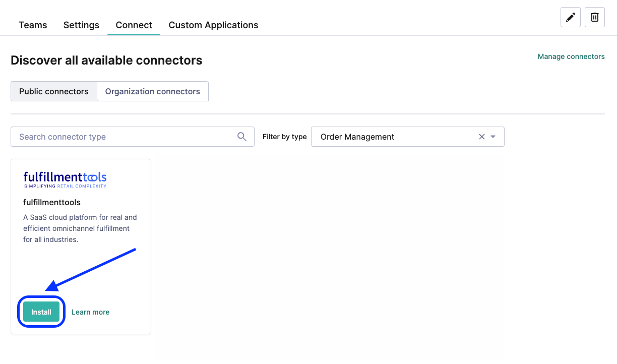This screenshot has width=617, height=364.
Task: Click the Discover all available connectors heading
Action: pos(106,60)
